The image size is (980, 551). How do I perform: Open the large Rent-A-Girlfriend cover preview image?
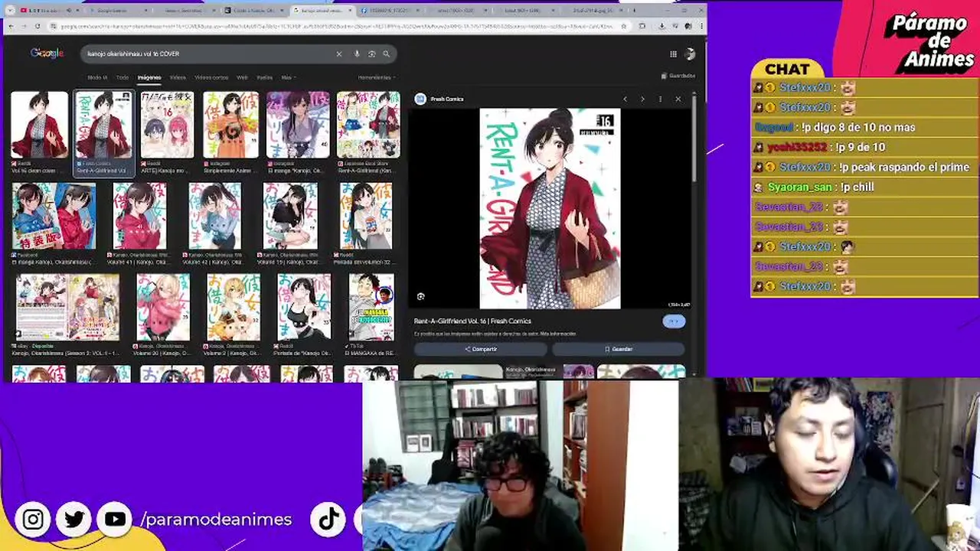(x=550, y=208)
